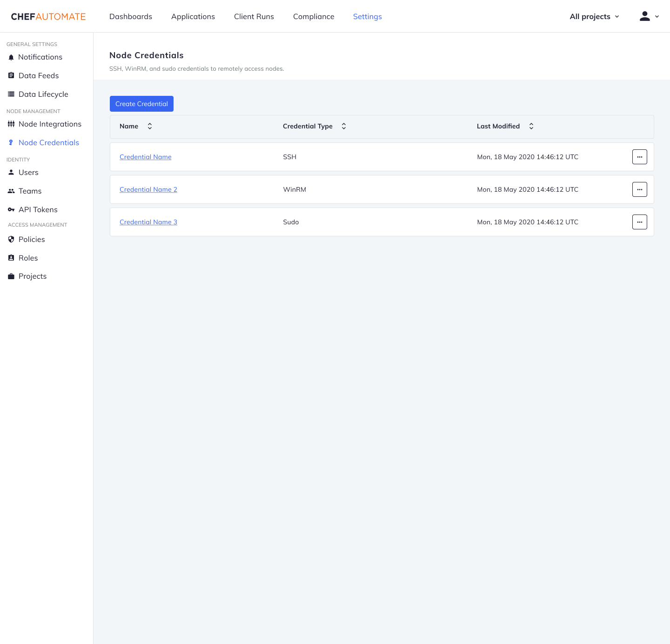Open the ellipsis menu for Credential Name 3
The width and height of the screenshot is (670, 644).
point(640,222)
